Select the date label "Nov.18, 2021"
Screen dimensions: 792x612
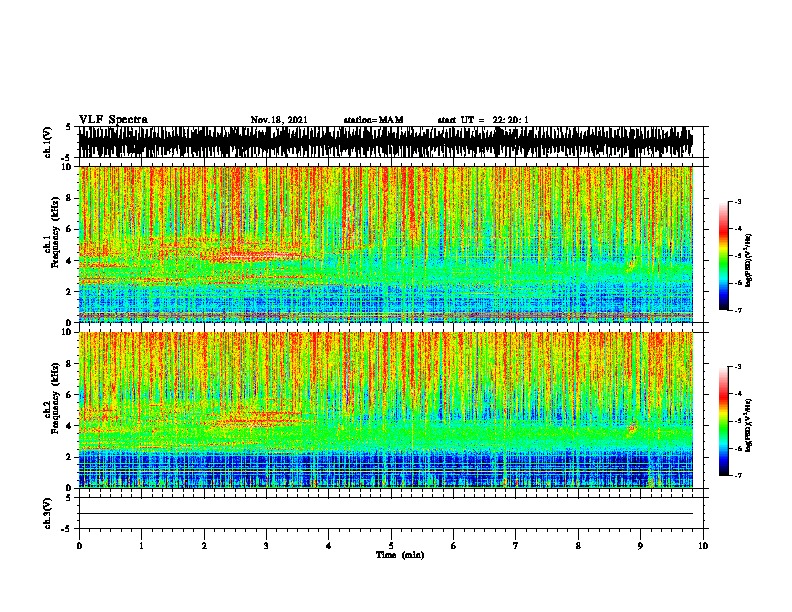point(279,120)
